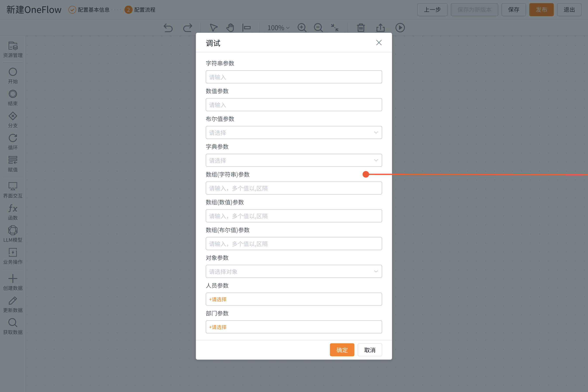Click the undo arrow in toolbar

(168, 28)
